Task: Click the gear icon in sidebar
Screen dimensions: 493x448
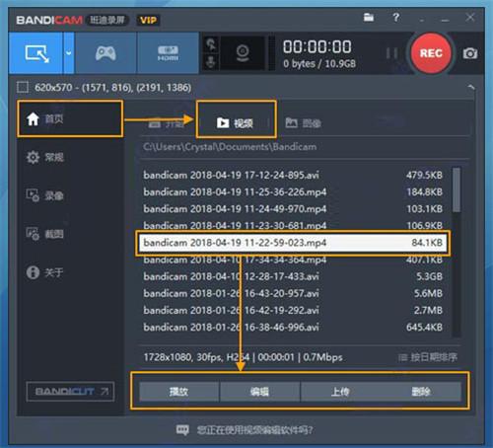Action: click(x=33, y=157)
